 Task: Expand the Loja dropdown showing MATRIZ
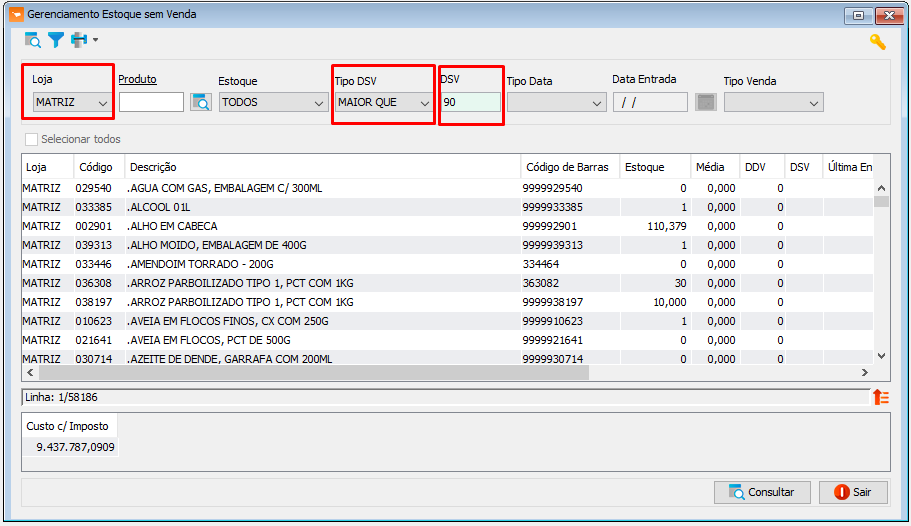point(71,102)
